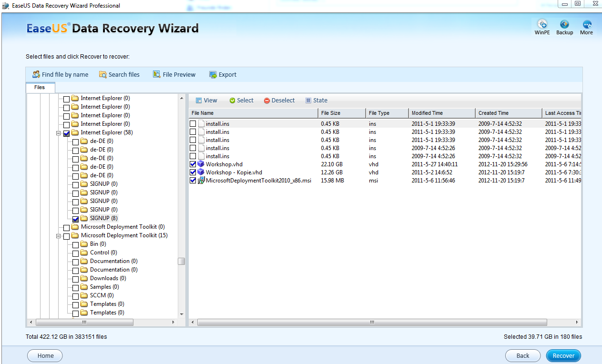Screen dimensions: 602x364
Task: Click the 15.98 MB file size cell
Action: [332, 181]
